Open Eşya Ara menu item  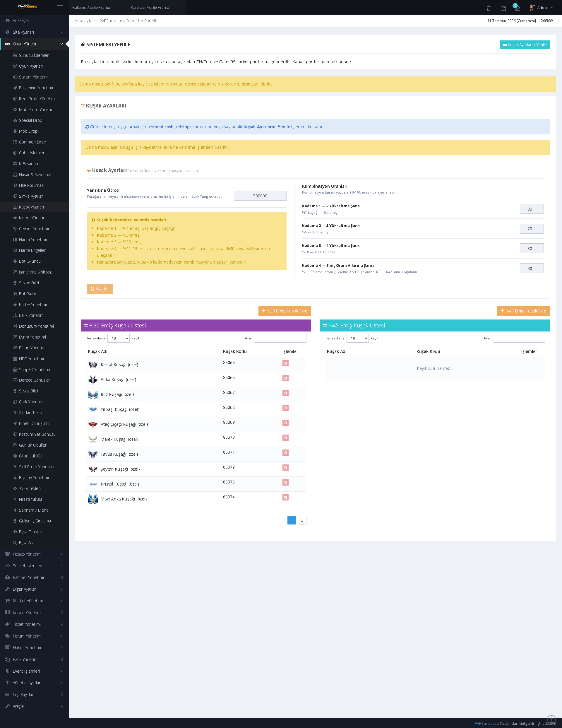(x=34, y=543)
